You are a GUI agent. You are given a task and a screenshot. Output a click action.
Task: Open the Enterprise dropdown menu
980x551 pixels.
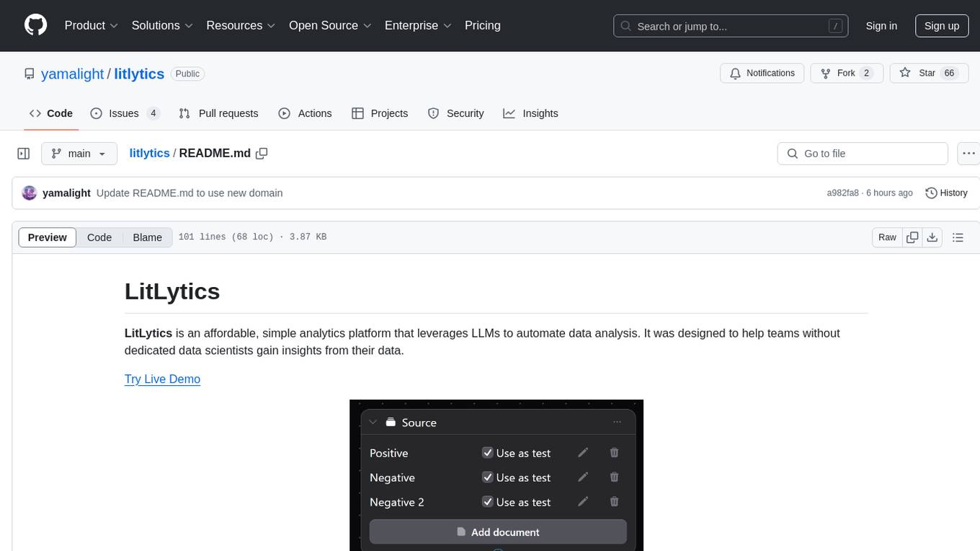[418, 25]
